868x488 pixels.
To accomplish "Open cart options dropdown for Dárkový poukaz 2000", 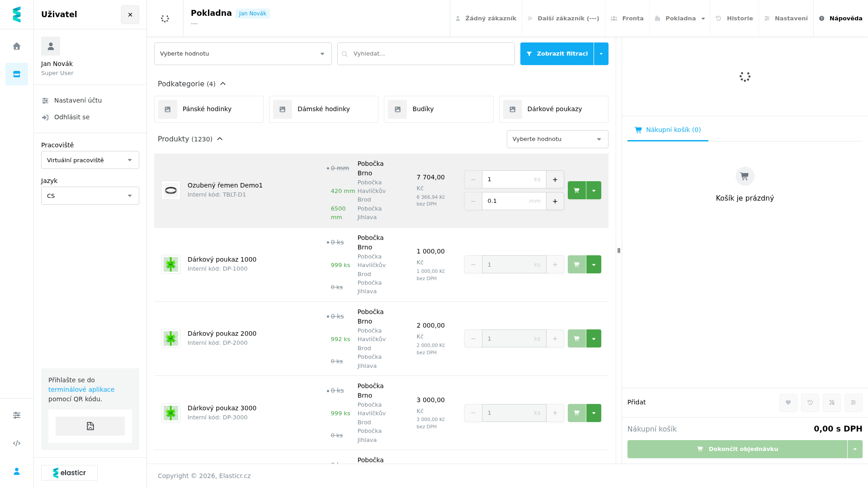I will (594, 338).
